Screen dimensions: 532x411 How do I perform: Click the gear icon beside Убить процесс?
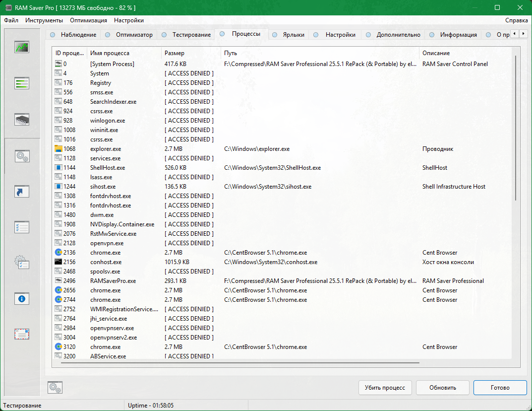click(x=55, y=387)
